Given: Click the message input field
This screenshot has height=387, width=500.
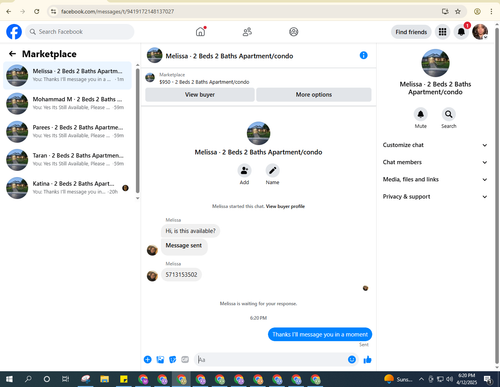Looking at the screenshot, I should [271, 360].
